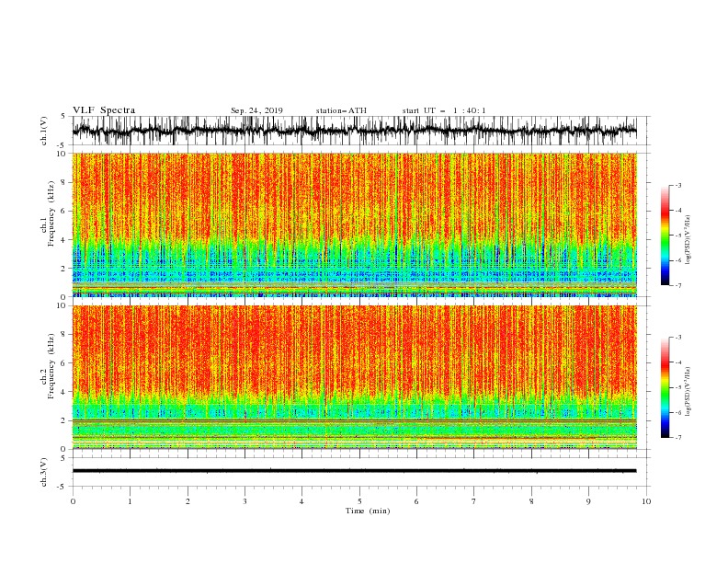The image size is (728, 563).
Task: Click the 'ch.3(V)' axis label
Action: 44,472
